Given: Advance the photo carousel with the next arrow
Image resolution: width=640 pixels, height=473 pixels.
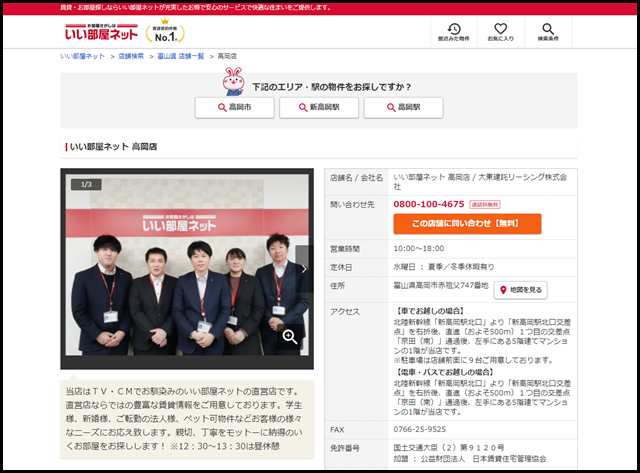Looking at the screenshot, I should point(304,268).
